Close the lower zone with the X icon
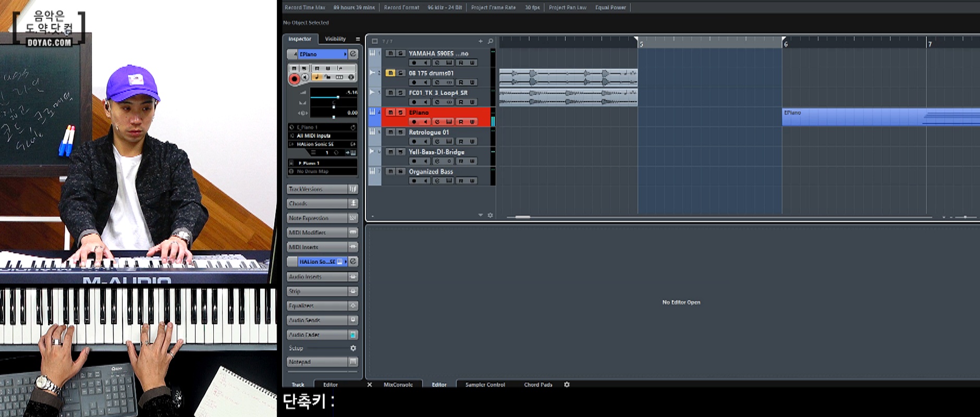 pos(370,385)
